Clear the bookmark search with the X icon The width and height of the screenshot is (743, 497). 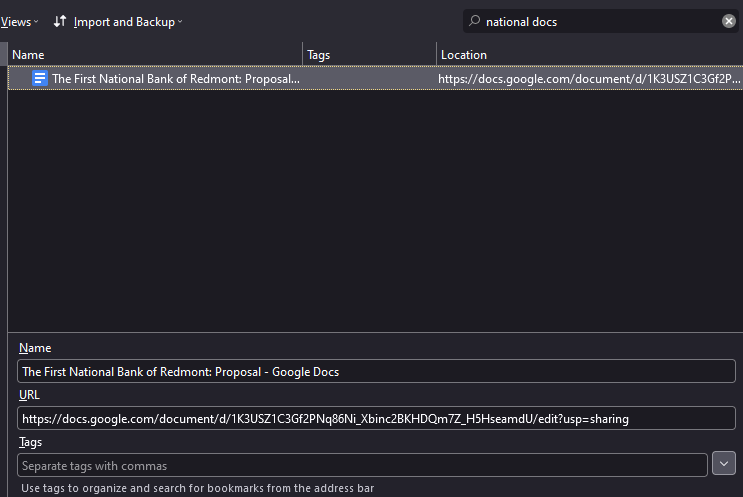728,21
